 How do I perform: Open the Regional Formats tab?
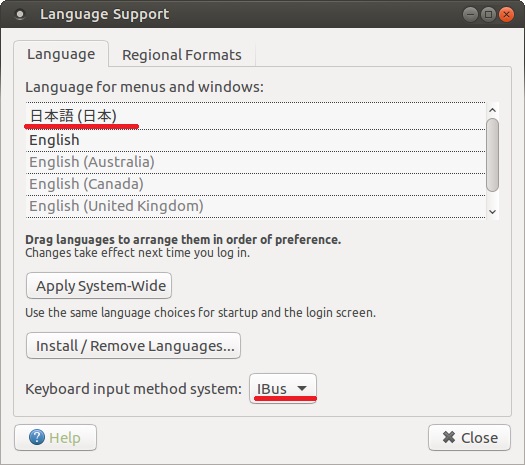point(182,55)
